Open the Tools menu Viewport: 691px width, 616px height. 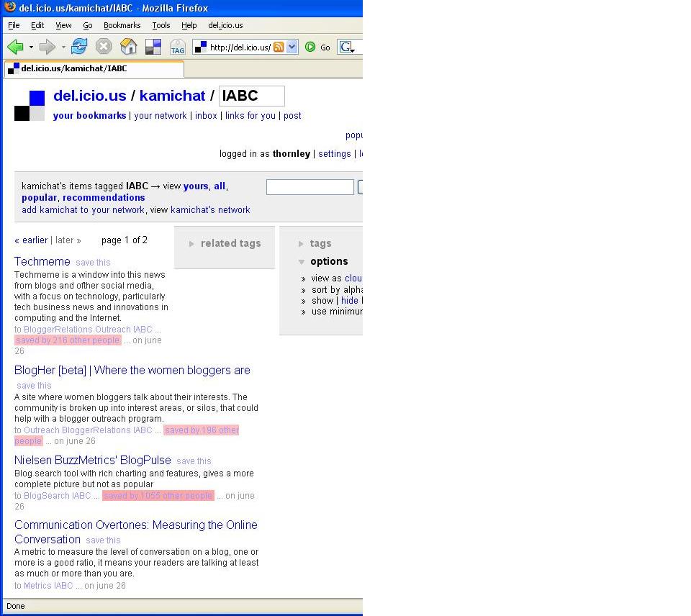tap(161, 25)
